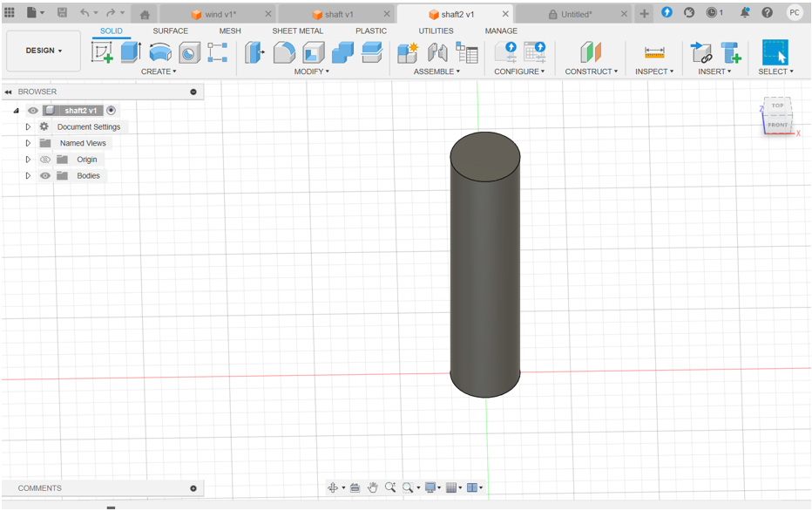Viewport: 812px width, 511px height.
Task: Select the Pan hand tool
Action: [x=373, y=487]
